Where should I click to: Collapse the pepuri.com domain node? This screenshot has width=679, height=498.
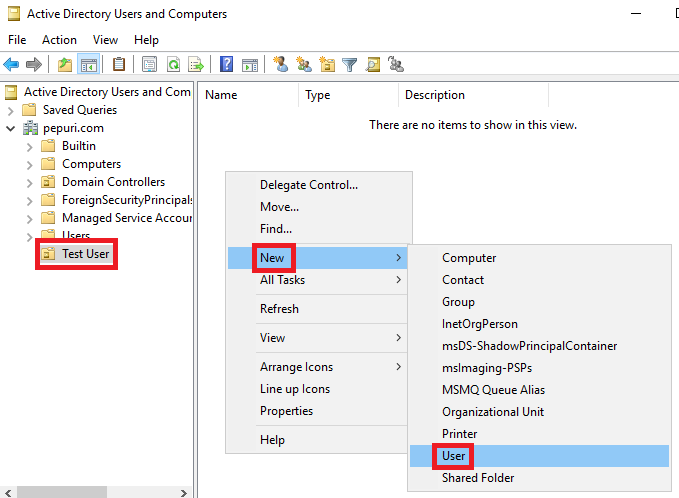coord(11,129)
